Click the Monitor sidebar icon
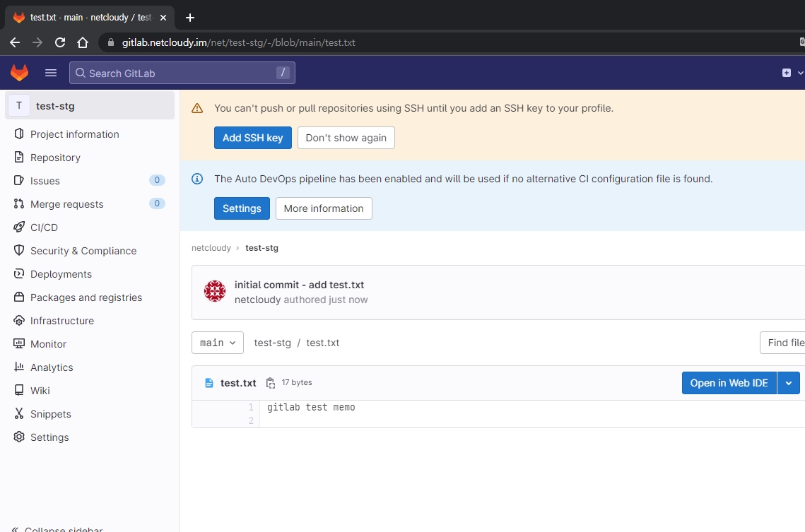 [x=19, y=344]
